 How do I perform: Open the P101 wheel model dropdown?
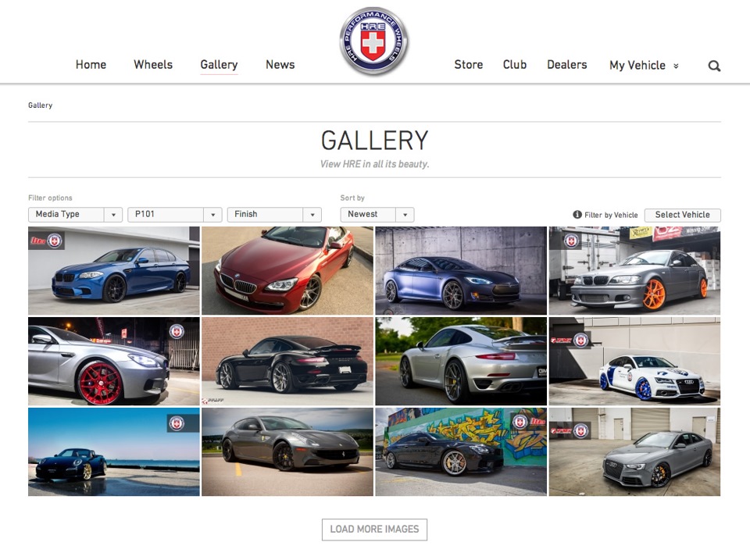pos(174,214)
